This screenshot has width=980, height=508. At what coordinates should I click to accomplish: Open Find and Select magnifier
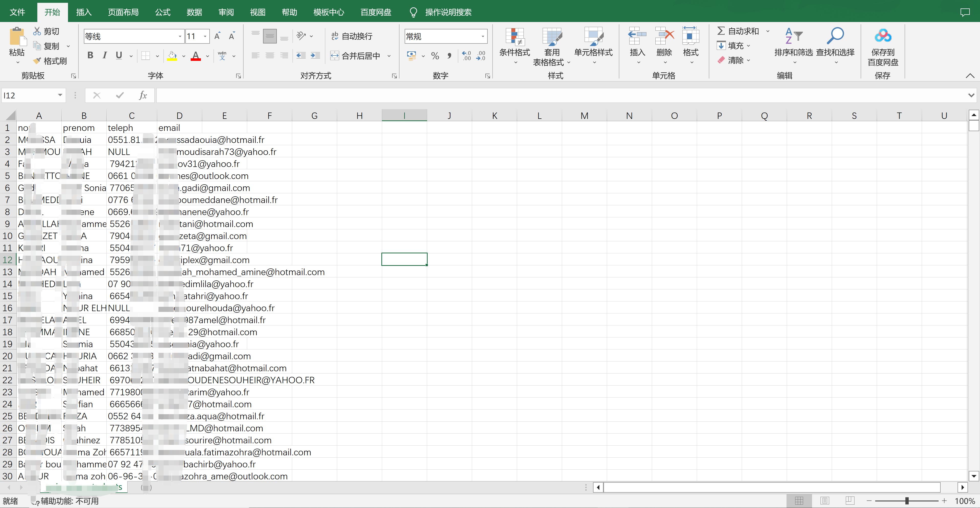[835, 36]
